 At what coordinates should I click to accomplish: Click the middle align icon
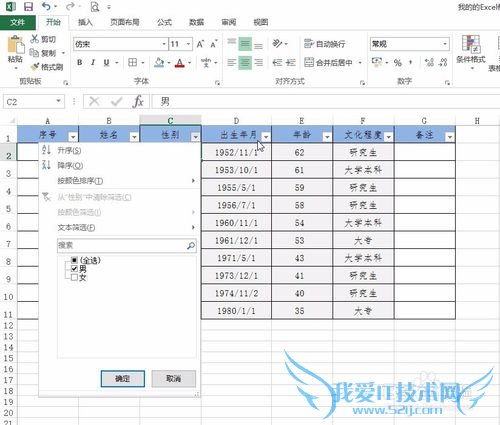(x=245, y=44)
